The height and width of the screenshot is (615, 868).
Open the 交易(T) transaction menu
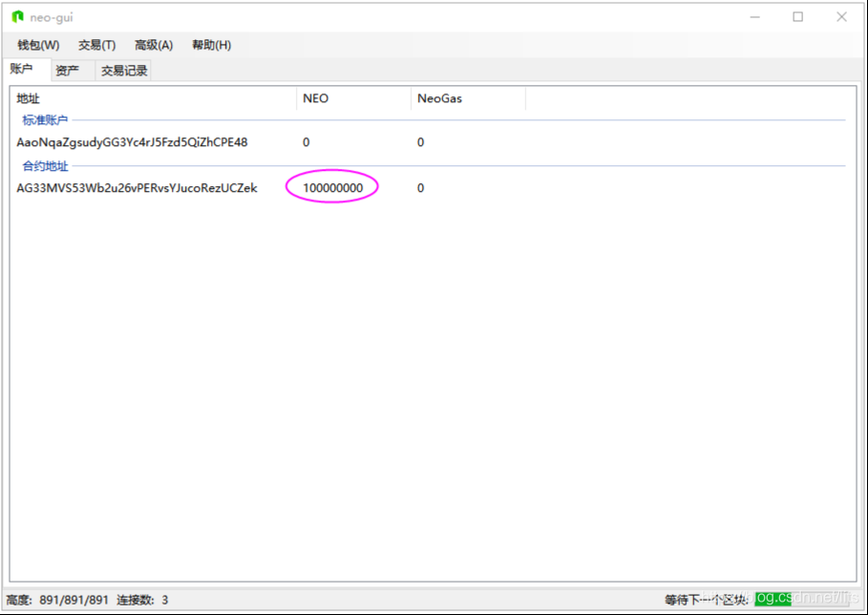(x=96, y=46)
